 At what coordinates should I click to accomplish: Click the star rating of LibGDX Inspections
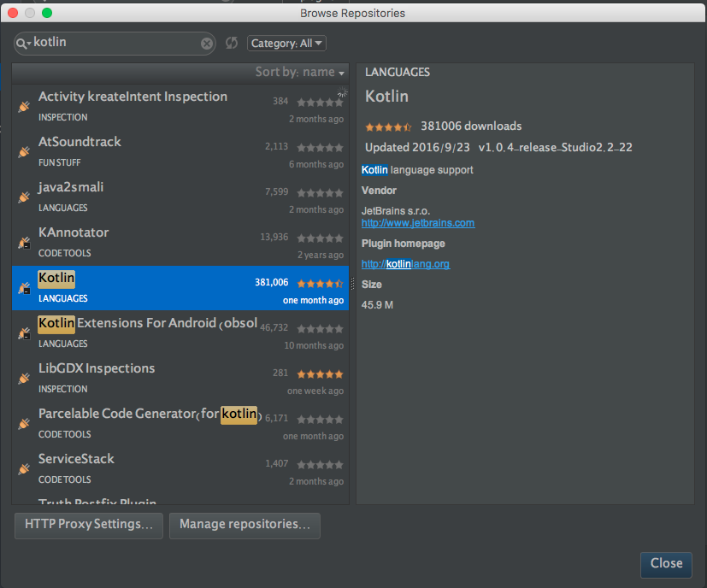coord(320,373)
